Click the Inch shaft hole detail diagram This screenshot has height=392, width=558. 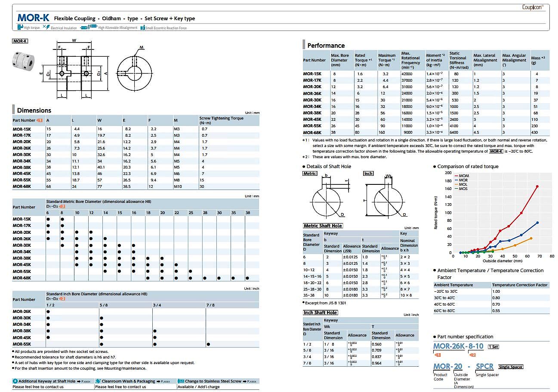point(385,195)
